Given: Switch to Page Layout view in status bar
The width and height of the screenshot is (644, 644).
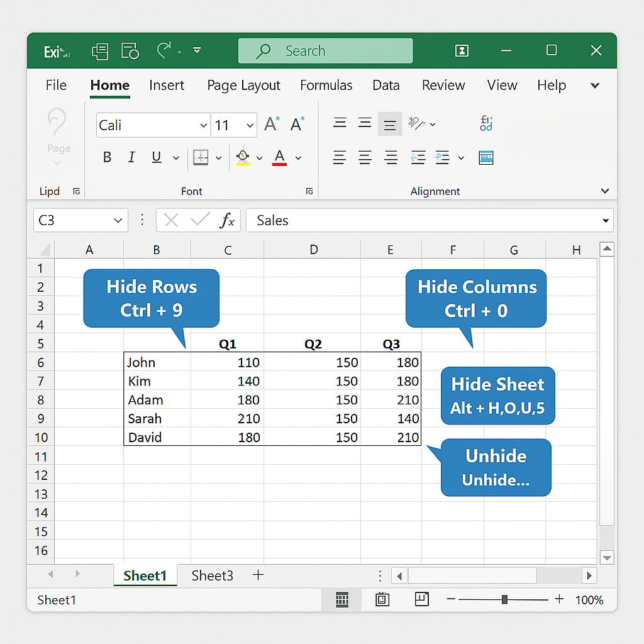Looking at the screenshot, I should coord(382,599).
